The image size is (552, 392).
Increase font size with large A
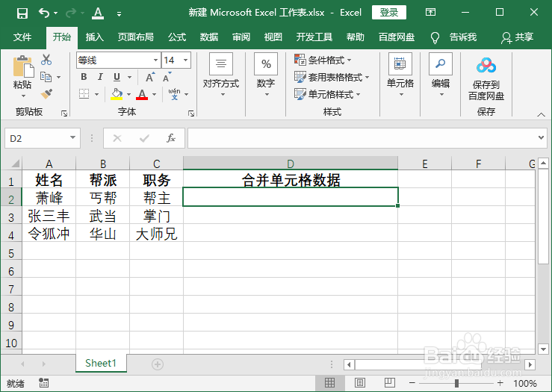[x=150, y=77]
